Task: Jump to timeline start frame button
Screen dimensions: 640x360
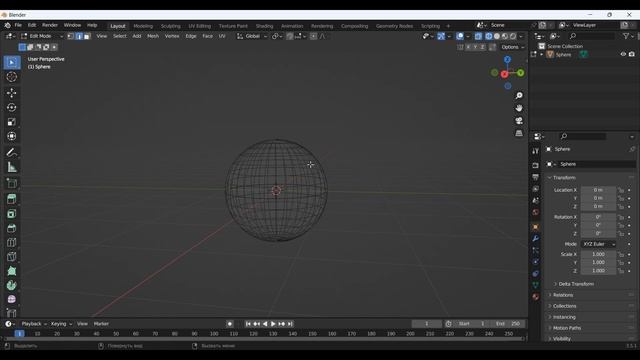Action: [248, 324]
